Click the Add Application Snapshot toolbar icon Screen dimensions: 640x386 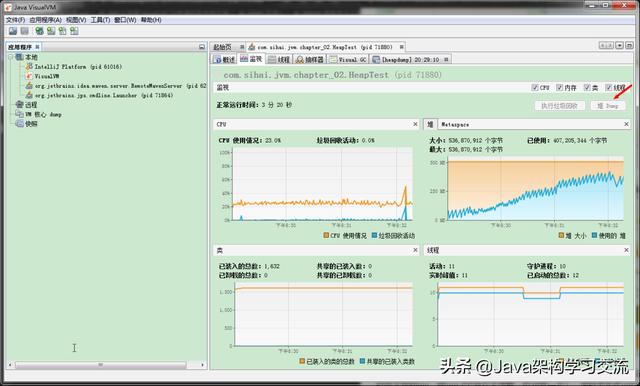pyautogui.click(x=74, y=31)
